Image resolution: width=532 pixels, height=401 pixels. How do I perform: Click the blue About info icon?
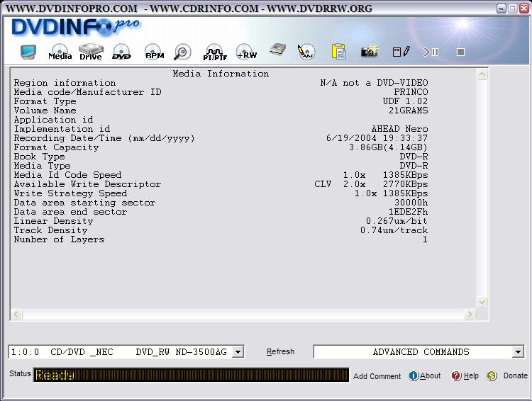pos(414,375)
